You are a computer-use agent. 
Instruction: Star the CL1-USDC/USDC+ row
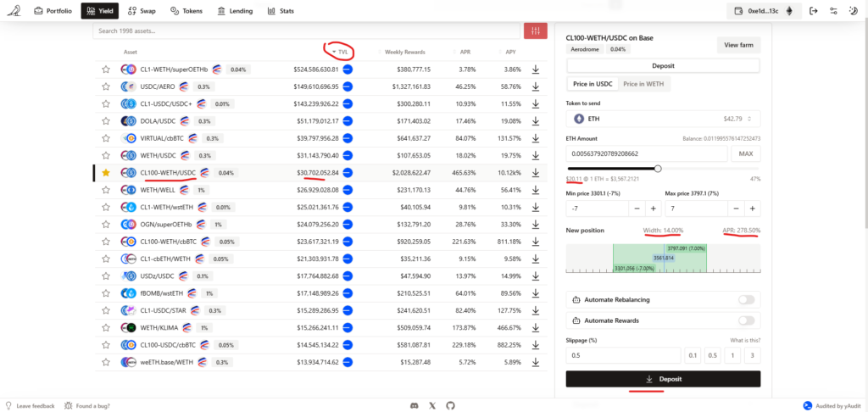106,104
